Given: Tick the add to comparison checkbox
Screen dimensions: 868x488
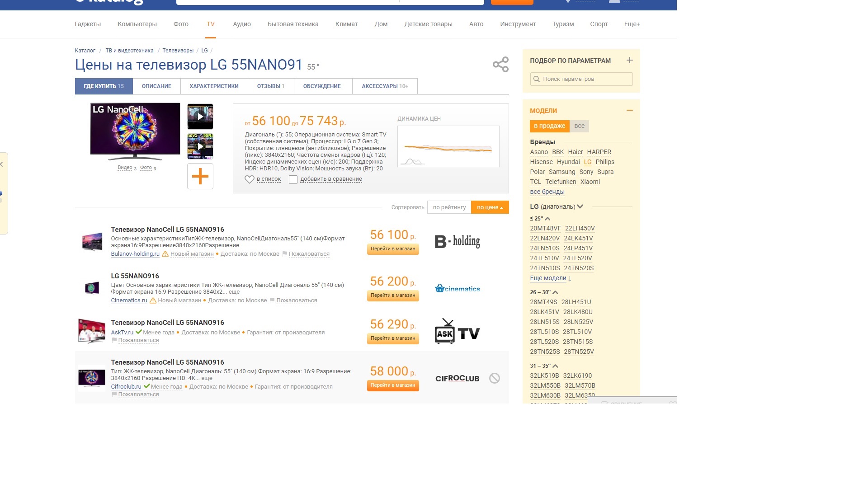Looking at the screenshot, I should [293, 179].
